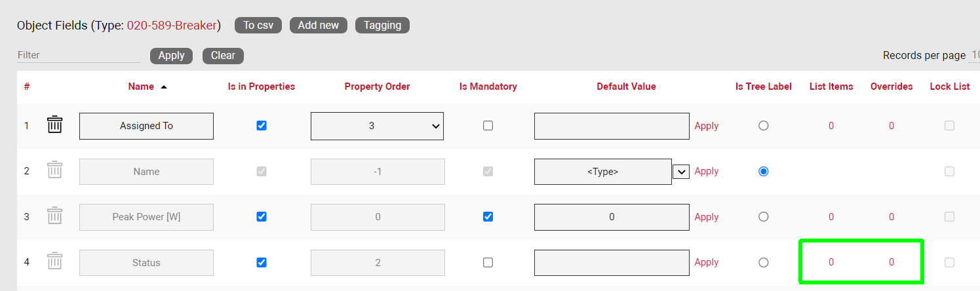Open Records per page dropdown
This screenshot has height=291, width=980.
tap(974, 55)
